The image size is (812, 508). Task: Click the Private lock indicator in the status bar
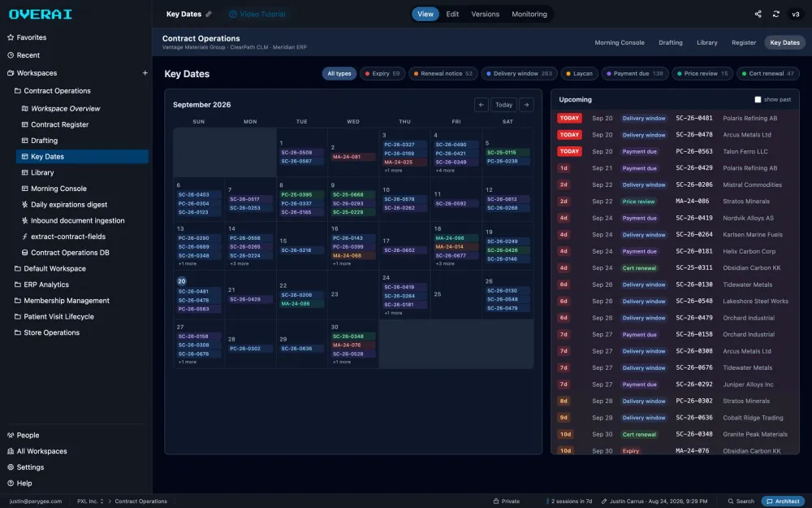506,501
